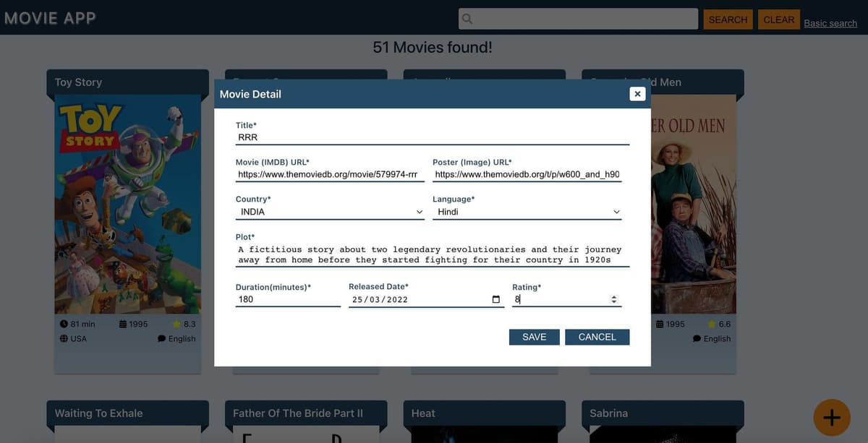Click the orange SEARCH button
This screenshot has width=868, height=443.
(x=728, y=20)
